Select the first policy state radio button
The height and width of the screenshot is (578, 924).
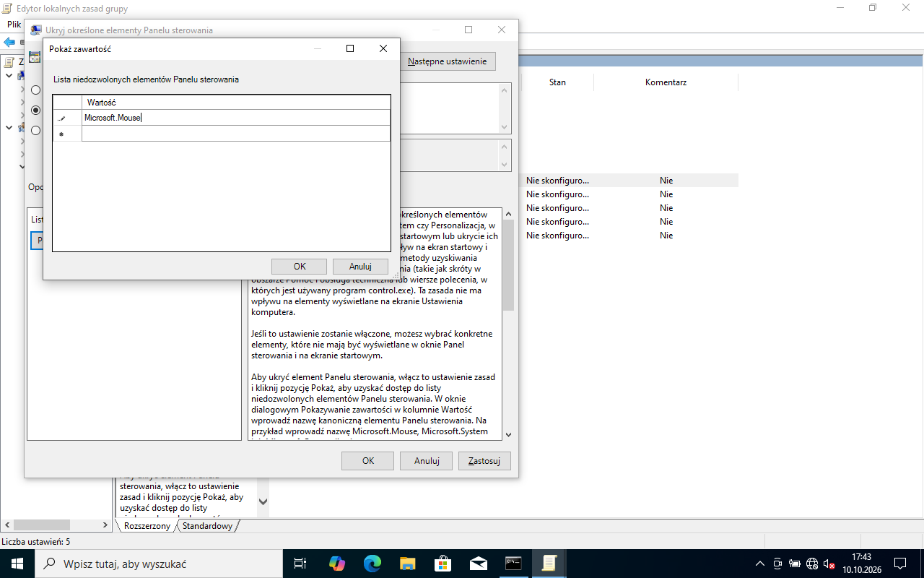tap(35, 90)
